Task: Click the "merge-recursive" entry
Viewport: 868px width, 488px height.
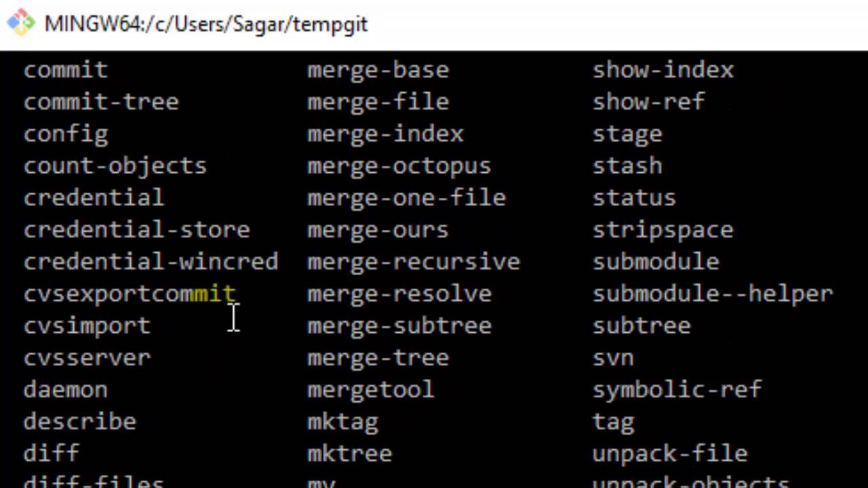Action: click(414, 262)
